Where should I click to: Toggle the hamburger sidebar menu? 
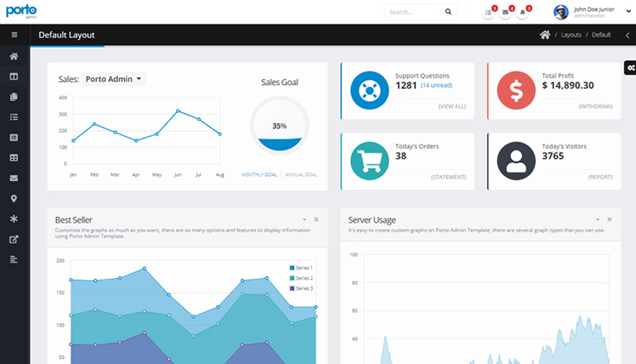point(14,34)
